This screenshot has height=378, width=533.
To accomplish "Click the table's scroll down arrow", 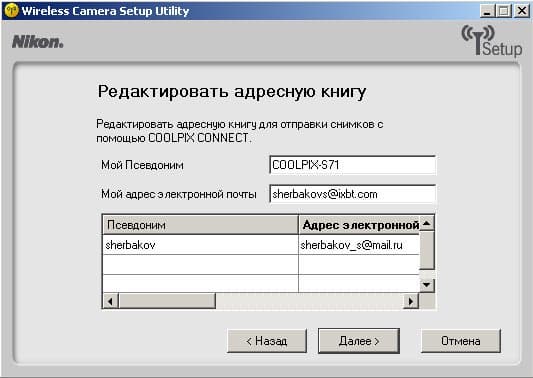I will coord(427,285).
